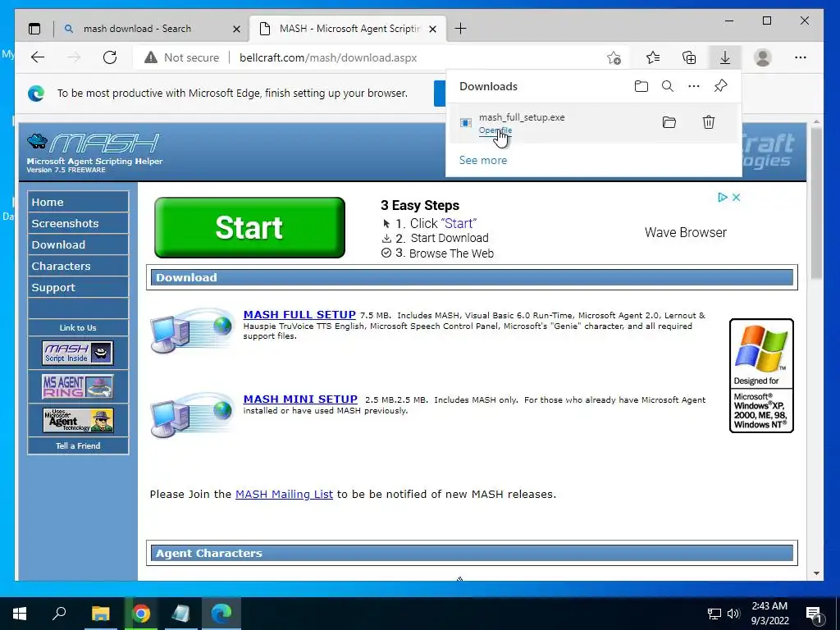Viewport: 840px width, 630px height.
Task: Click the MASH Mini Setup computer image
Action: click(x=192, y=415)
